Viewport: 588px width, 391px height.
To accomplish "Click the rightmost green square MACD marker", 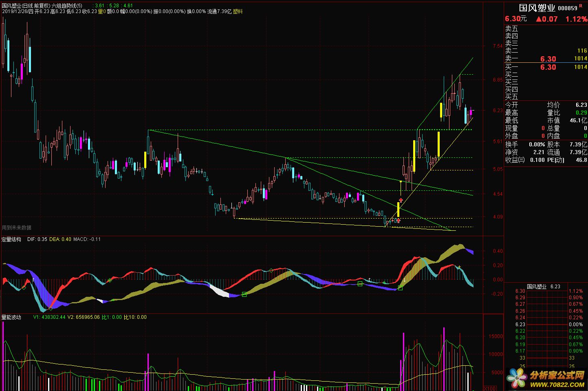I will (400, 288).
